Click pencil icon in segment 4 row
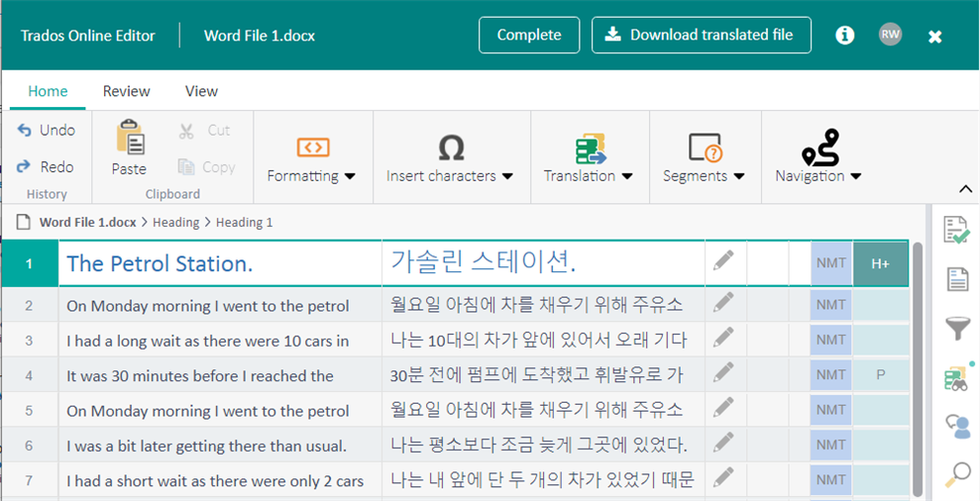 [x=723, y=373]
